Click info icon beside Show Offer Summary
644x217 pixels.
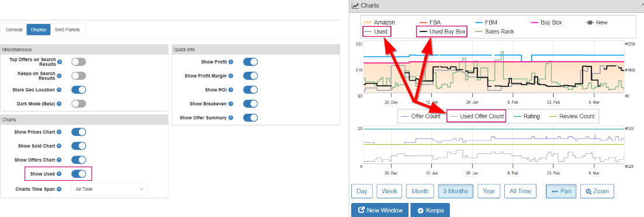(231, 118)
